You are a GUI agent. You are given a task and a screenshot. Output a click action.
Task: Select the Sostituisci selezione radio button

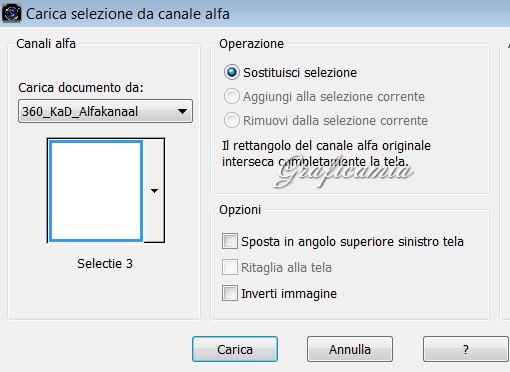point(232,72)
